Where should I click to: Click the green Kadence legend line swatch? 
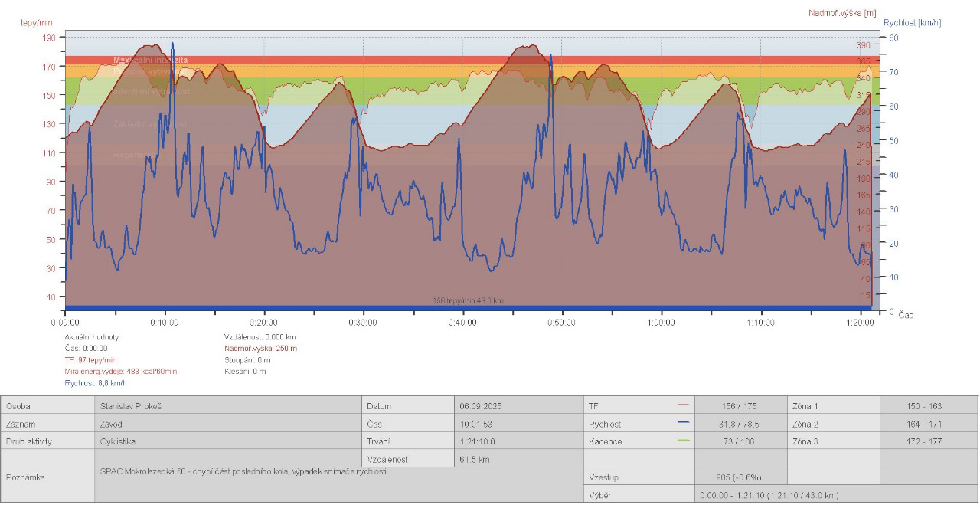[684, 441]
